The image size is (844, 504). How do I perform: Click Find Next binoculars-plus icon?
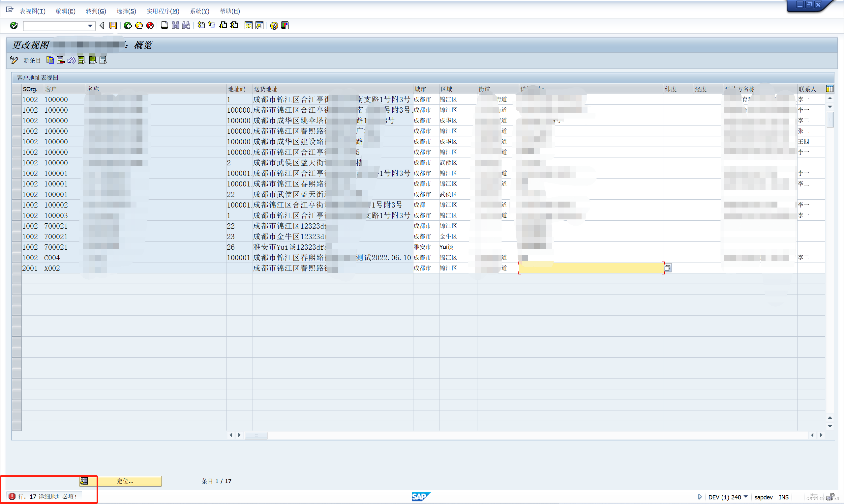coord(186,25)
